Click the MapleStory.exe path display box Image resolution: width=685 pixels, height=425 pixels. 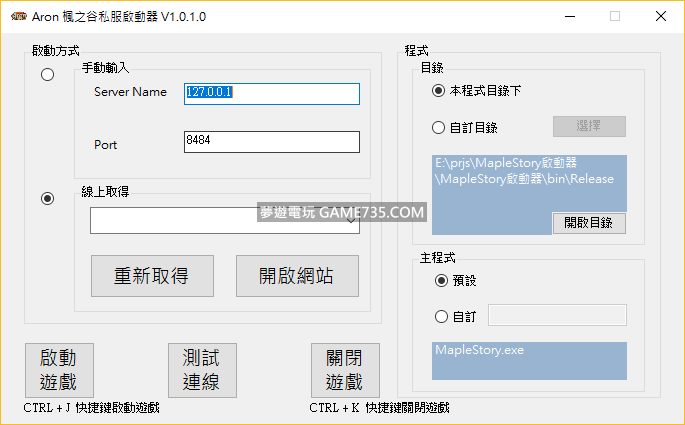click(x=529, y=361)
